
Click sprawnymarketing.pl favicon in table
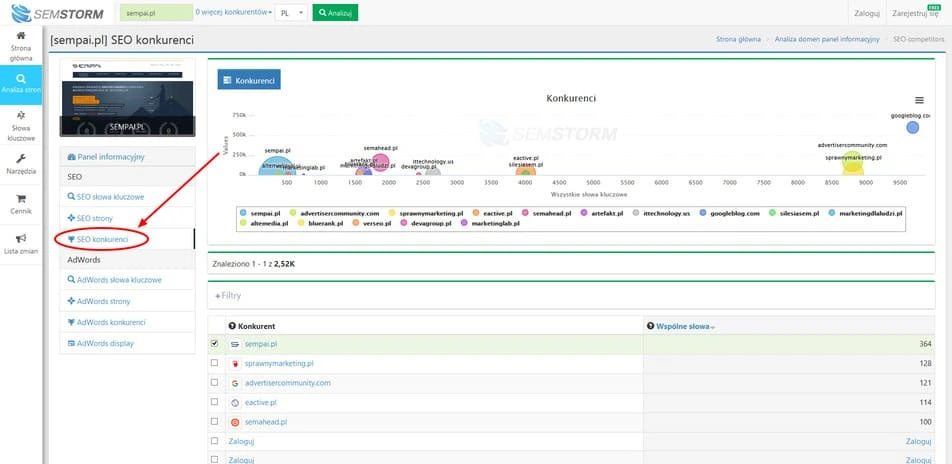click(236, 364)
